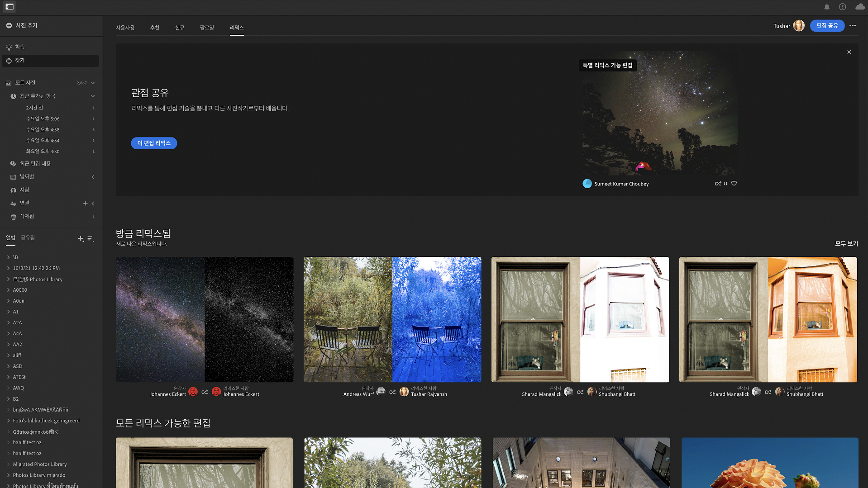Open the orange flower edit thumbnail
The height and width of the screenshot is (488, 868).
click(x=770, y=463)
